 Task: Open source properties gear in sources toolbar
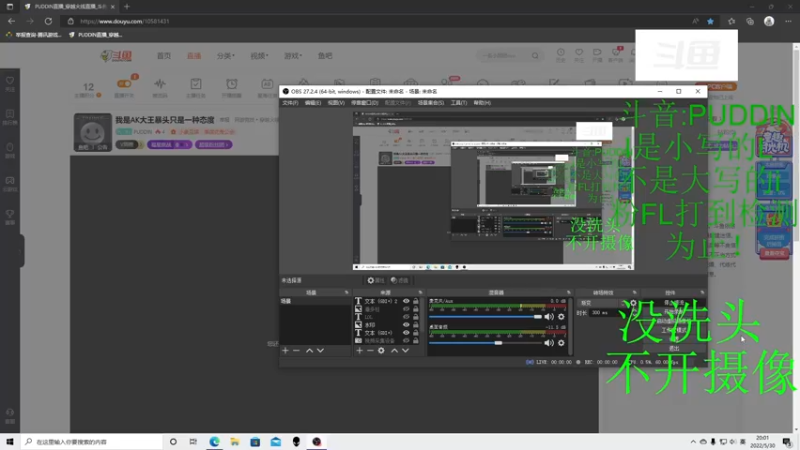click(381, 351)
